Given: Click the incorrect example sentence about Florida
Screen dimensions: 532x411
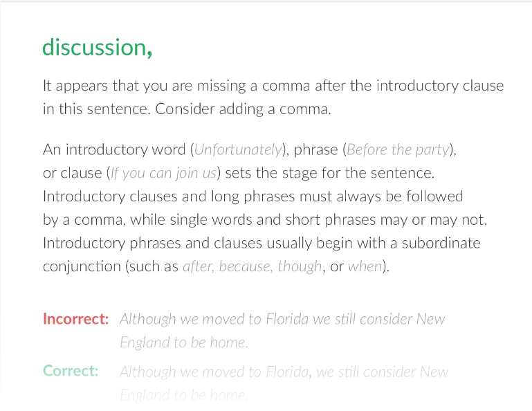Looking at the screenshot, I should pos(282,331).
